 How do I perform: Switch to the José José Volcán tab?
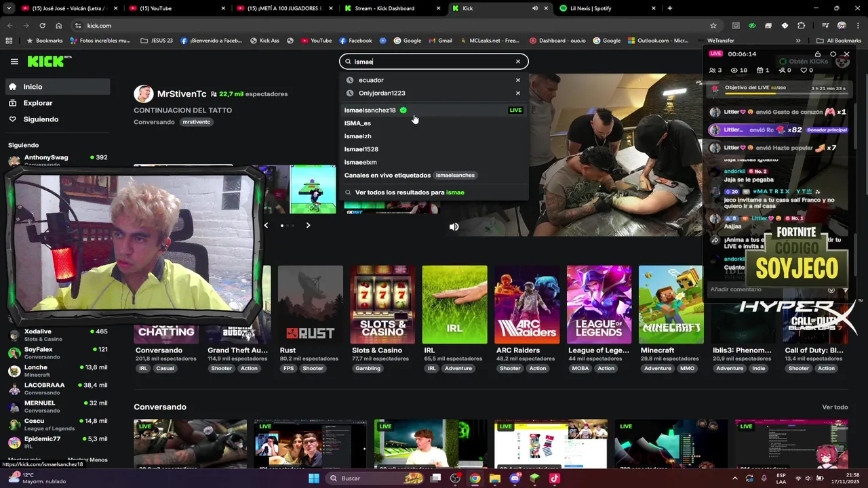pos(71,8)
